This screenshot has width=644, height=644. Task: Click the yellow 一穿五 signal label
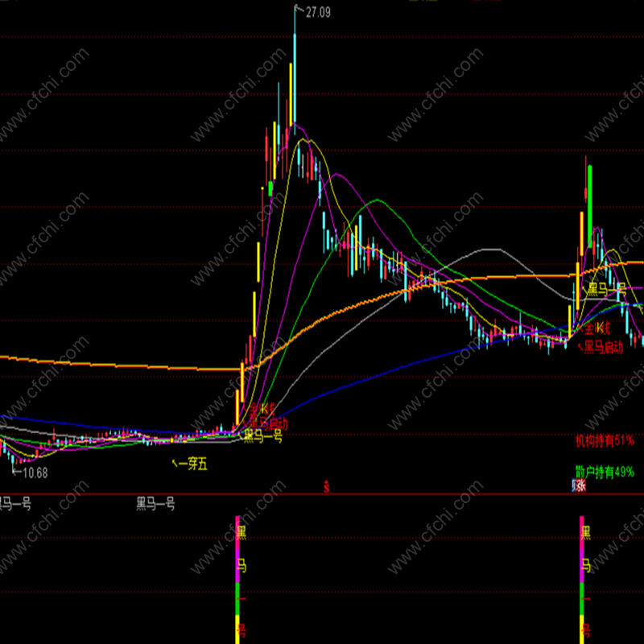(x=193, y=464)
